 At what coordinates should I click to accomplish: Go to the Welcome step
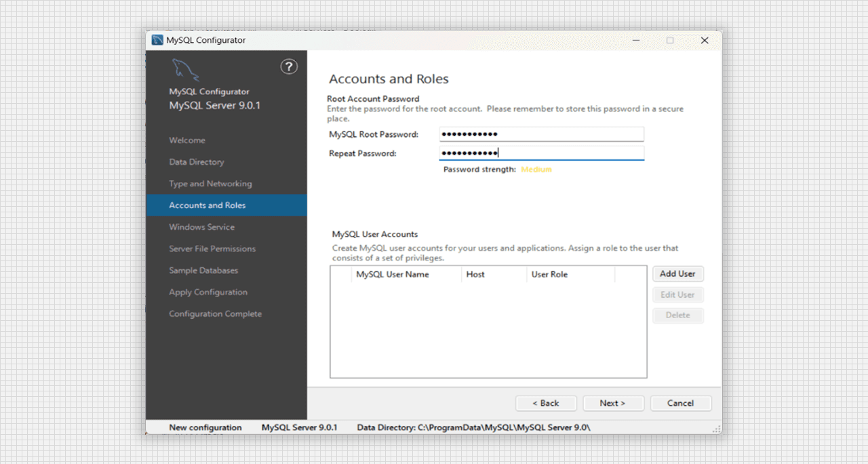tap(187, 140)
